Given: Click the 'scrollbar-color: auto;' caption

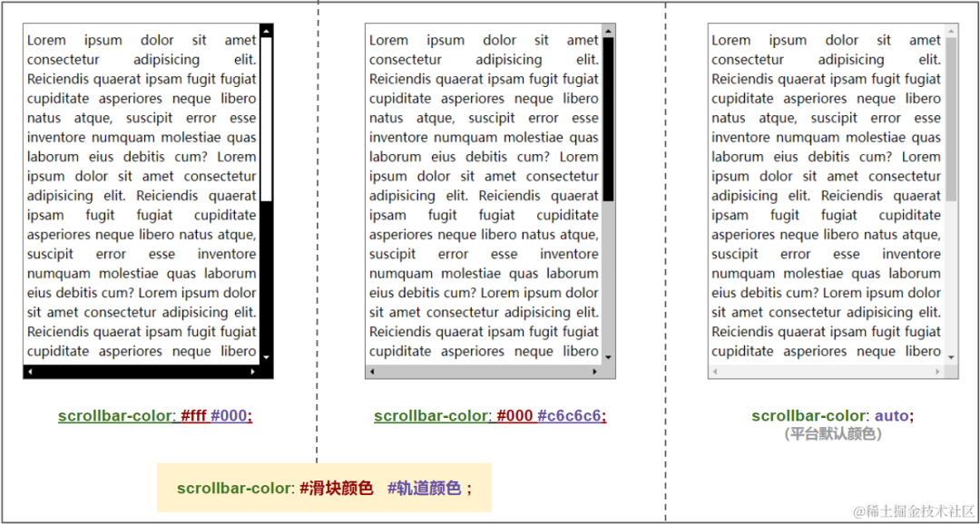Looking at the screenshot, I should coord(832,416).
